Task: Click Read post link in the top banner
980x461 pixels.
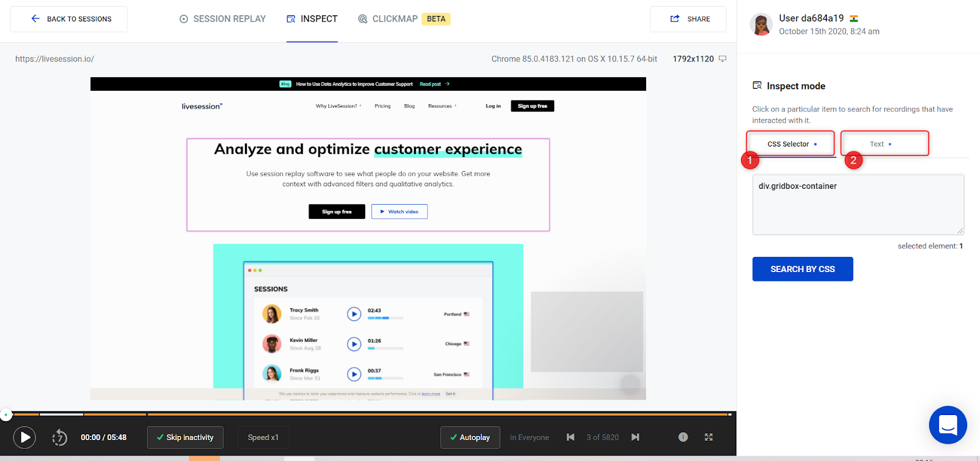Action: 434,84
